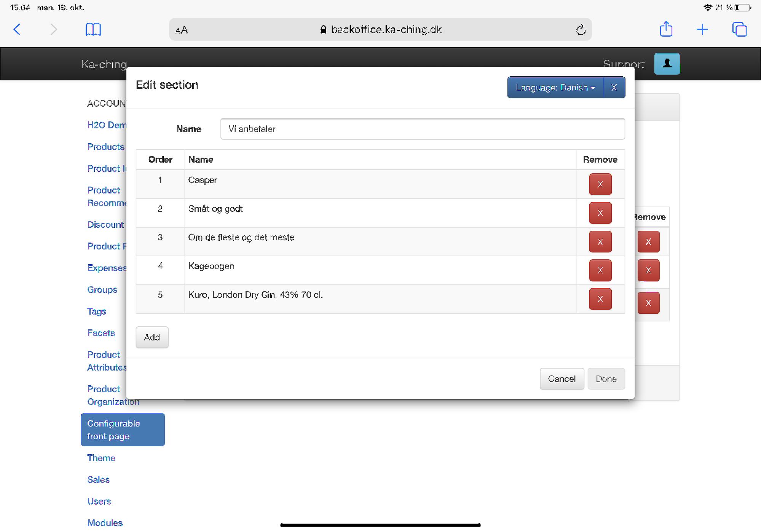
Task: Clear the language with the X beside Danish
Action: tap(614, 88)
